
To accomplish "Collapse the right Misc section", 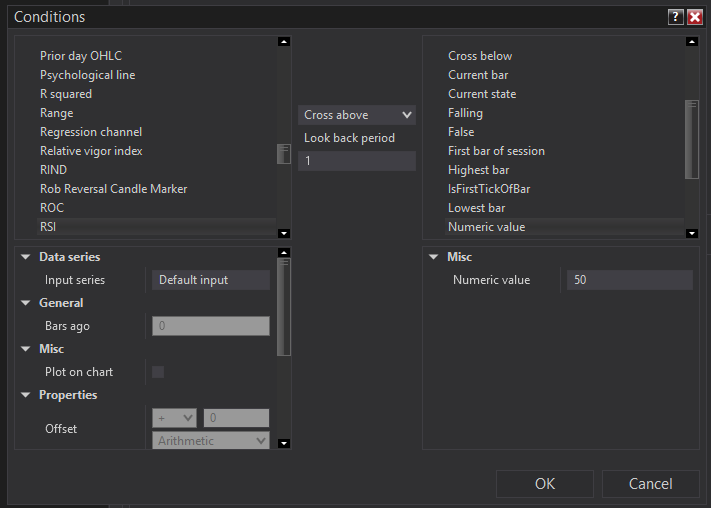I will [433, 257].
